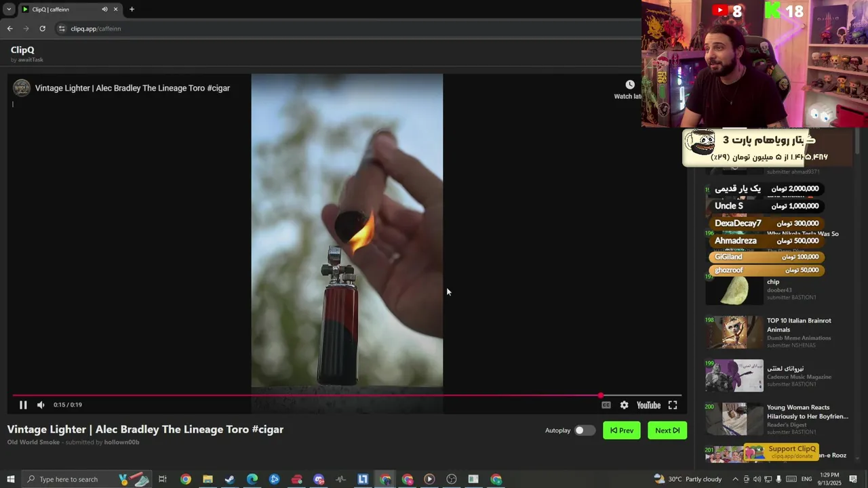868x488 pixels.
Task: Open the Windows notification center
Action: click(x=853, y=479)
